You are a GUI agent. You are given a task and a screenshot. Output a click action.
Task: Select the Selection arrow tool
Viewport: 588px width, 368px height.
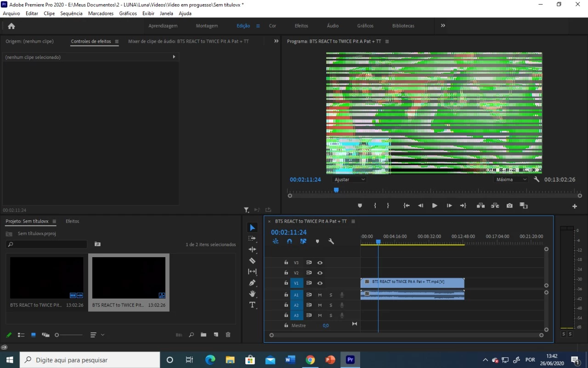(x=252, y=228)
